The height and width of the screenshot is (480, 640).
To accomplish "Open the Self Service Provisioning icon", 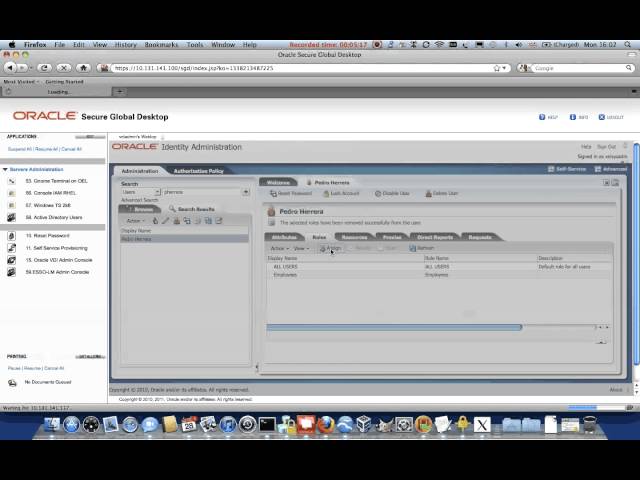I will point(11,248).
